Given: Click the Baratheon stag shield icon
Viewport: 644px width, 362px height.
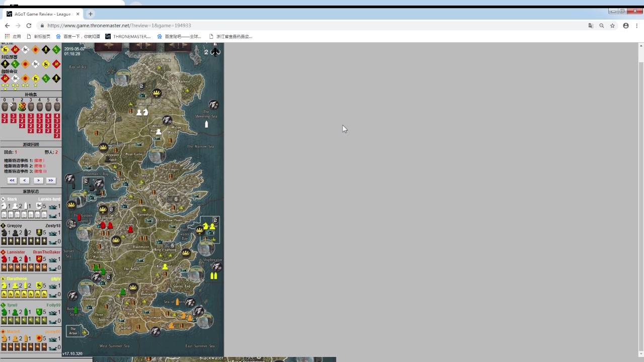Looking at the screenshot, I should pyautogui.click(x=39, y=286).
